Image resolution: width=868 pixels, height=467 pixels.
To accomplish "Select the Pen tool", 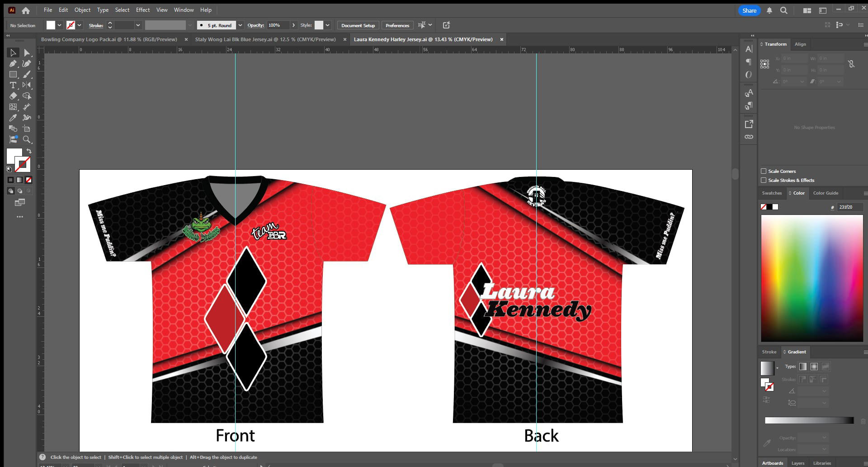I will pyautogui.click(x=13, y=64).
